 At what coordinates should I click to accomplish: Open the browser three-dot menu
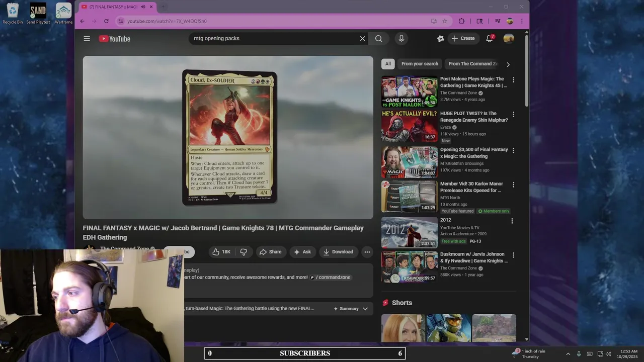[x=522, y=21]
